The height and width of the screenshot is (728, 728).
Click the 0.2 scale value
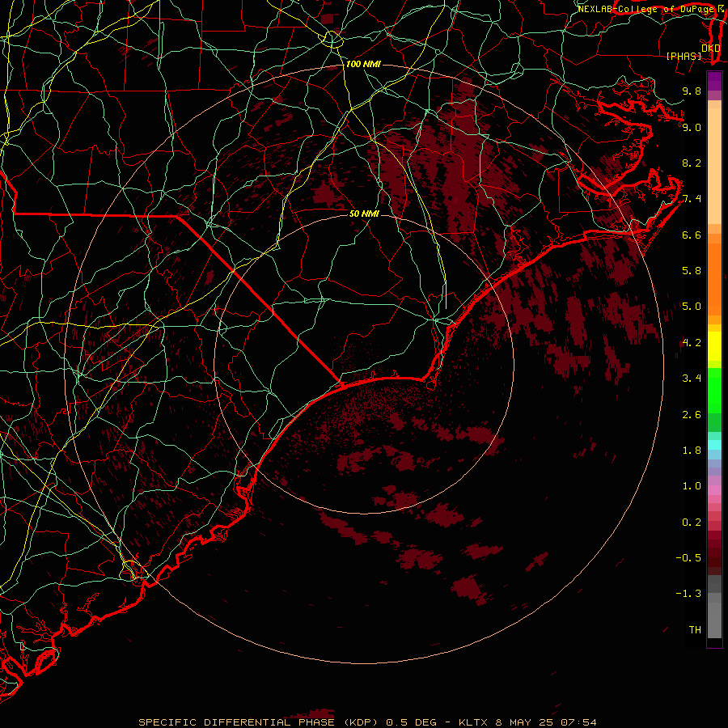point(692,523)
